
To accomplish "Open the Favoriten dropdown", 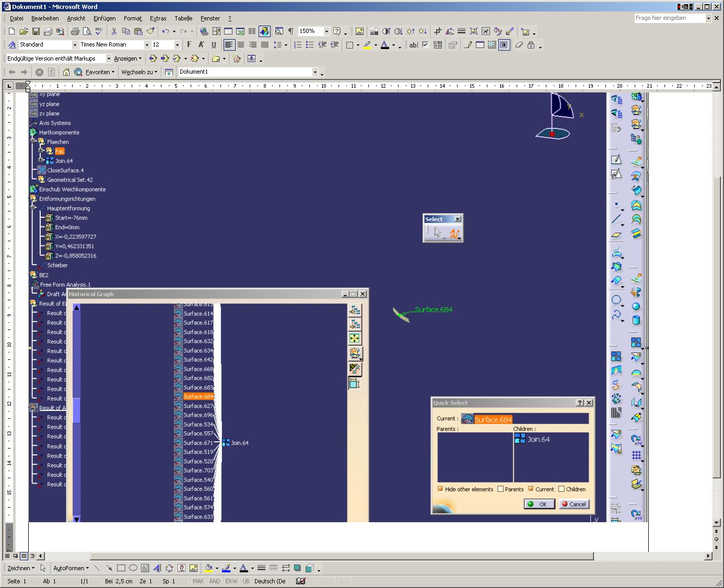I will 100,72.
